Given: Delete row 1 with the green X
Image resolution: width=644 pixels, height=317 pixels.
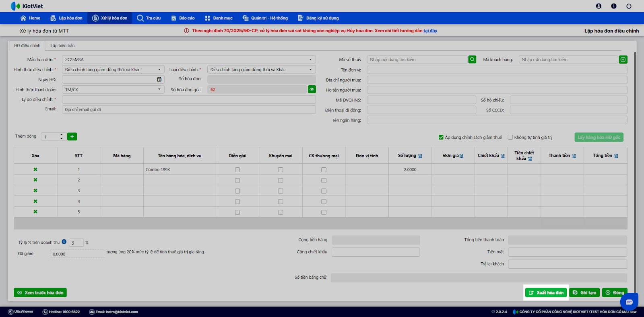Looking at the screenshot, I should coord(35,170).
